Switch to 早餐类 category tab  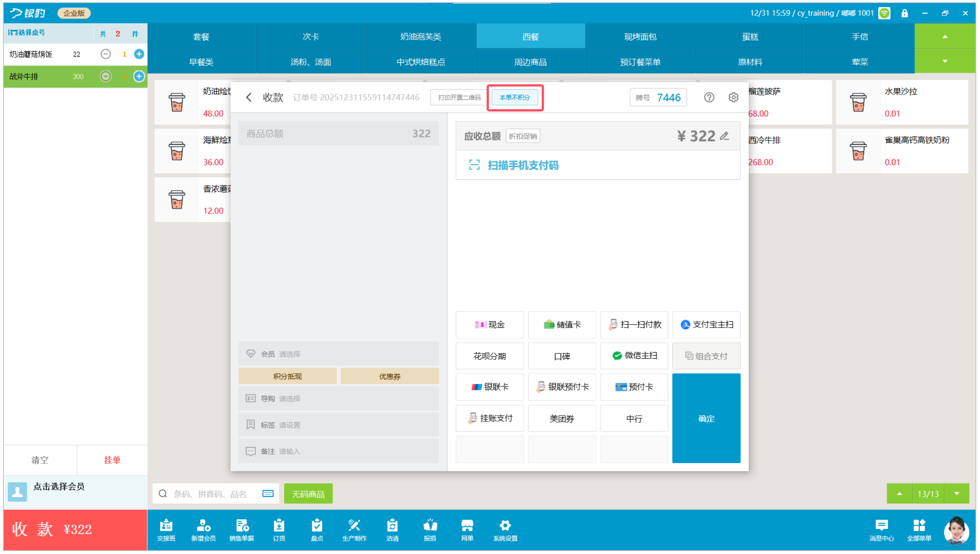tap(201, 62)
